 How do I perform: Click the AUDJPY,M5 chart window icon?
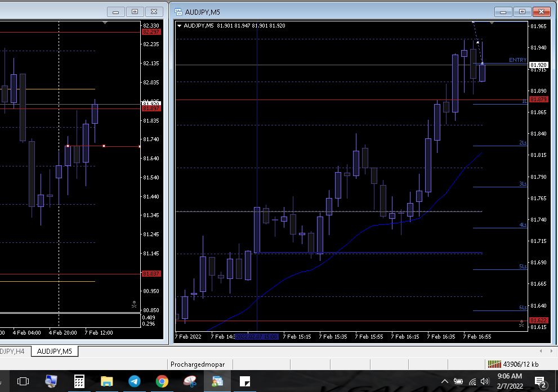click(178, 12)
